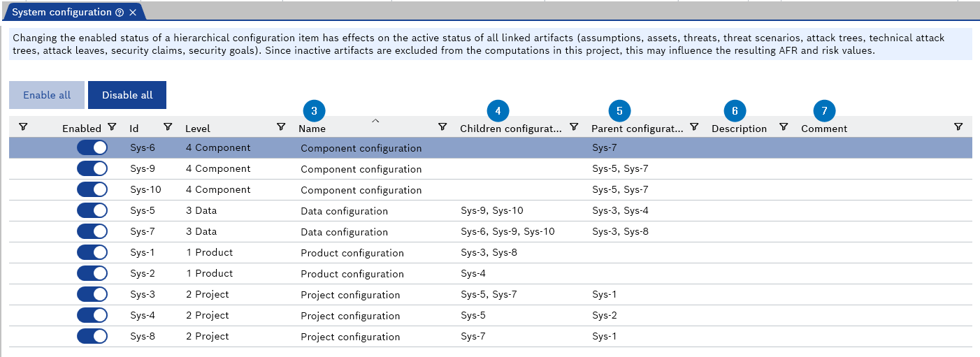980x357 pixels.
Task: Open filter for Children configurations column
Action: tap(574, 127)
